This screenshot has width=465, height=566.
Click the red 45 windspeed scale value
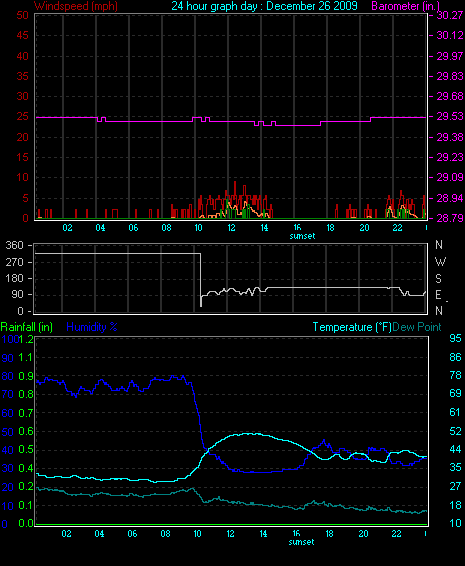(x=22, y=35)
